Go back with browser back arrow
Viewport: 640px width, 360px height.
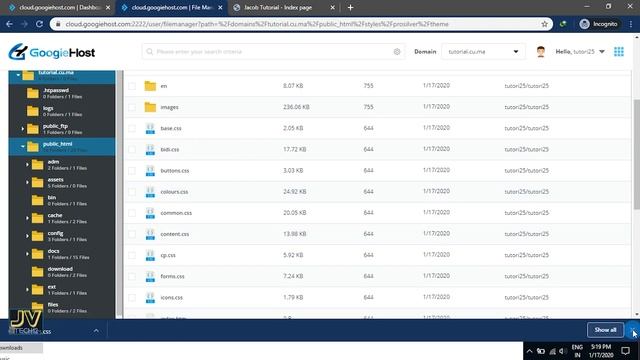click(9, 24)
